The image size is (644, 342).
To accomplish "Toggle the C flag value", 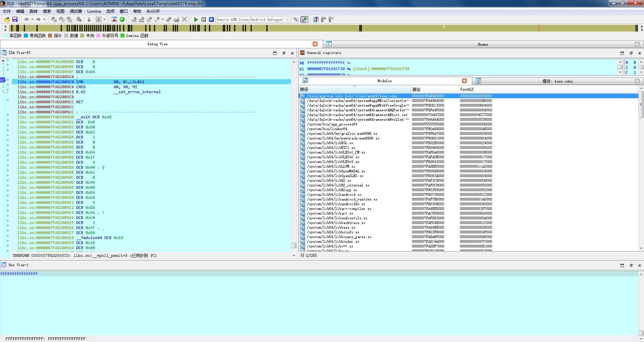I will tap(634, 72).
